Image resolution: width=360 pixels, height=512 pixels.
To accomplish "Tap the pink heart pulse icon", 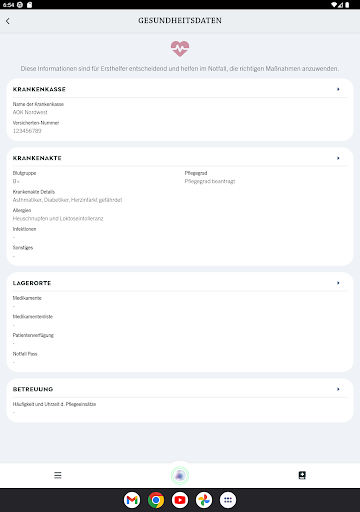I will (180, 49).
